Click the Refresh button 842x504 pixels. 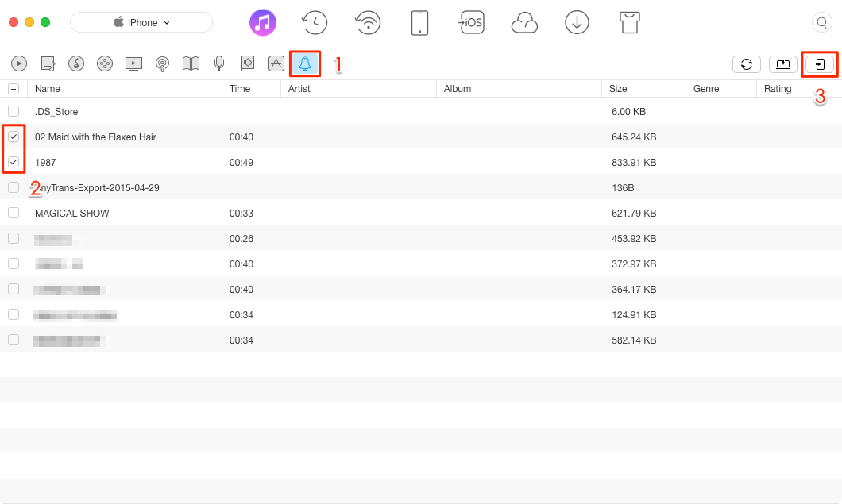coord(747,64)
